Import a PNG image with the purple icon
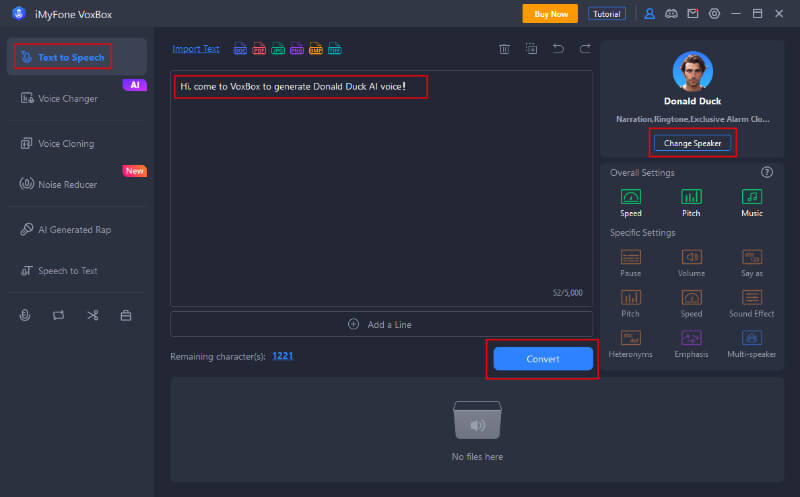Viewport: 800px width, 497px height. coord(297,48)
